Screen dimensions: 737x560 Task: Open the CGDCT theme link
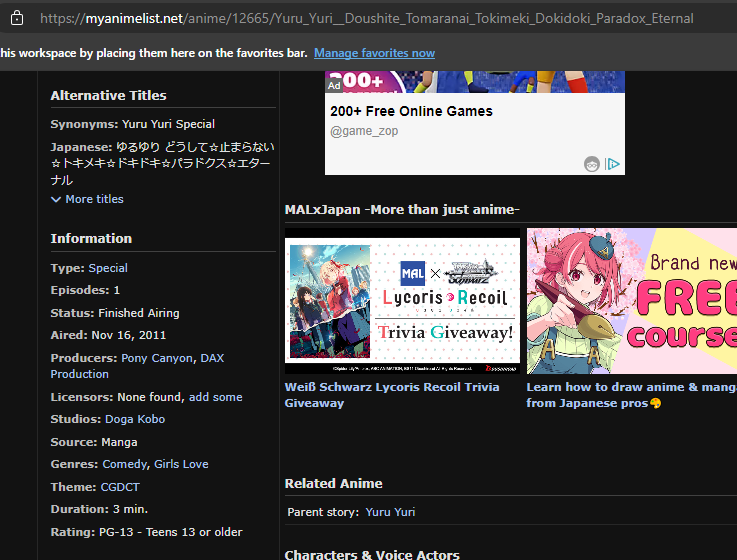tap(120, 487)
